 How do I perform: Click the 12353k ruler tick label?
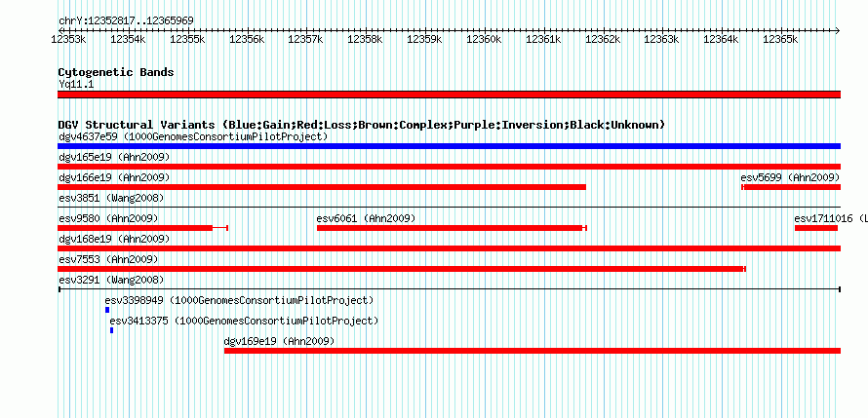coord(68,39)
